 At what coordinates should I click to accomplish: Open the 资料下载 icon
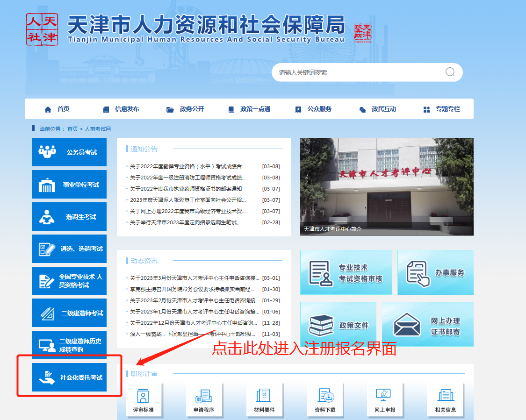click(x=325, y=400)
